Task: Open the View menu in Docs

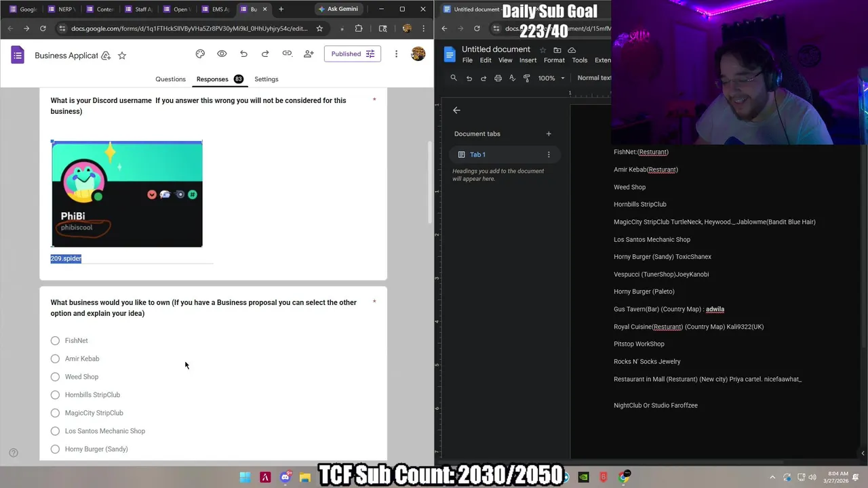Action: click(x=505, y=60)
